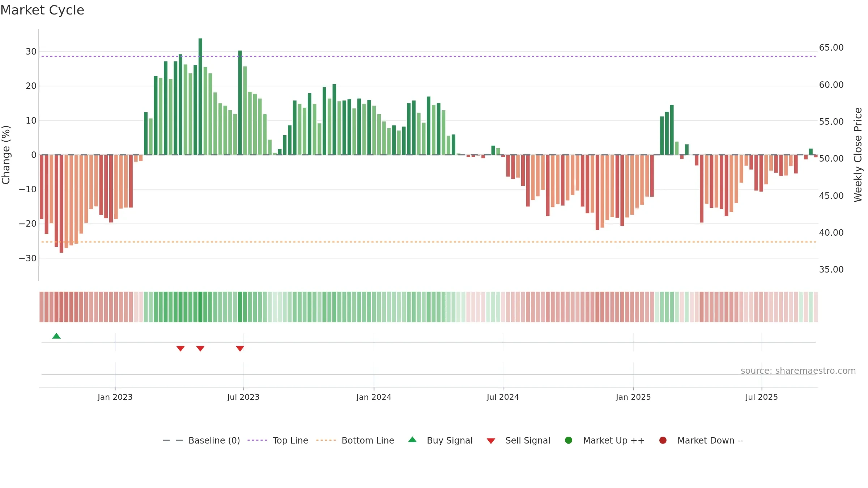Click the purple dotted Top Line on the chart

pyautogui.click(x=429, y=56)
